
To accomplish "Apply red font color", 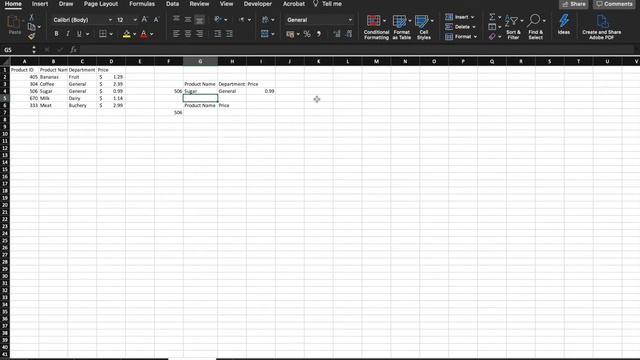I will pos(144,34).
